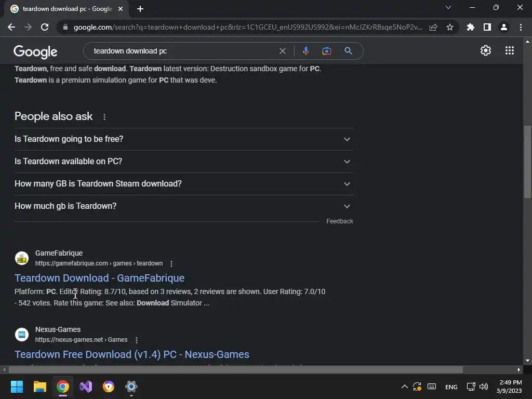Expand 'Is Teardown going to be free?'
This screenshot has width=532, height=399.
[183, 139]
